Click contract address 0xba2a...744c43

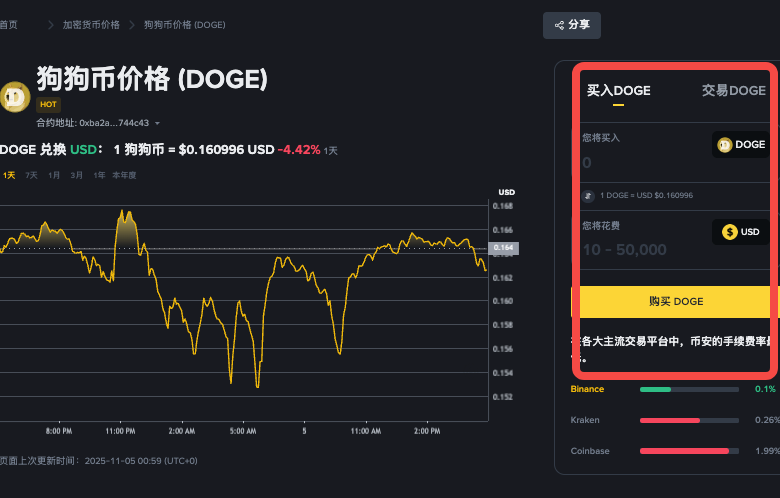coord(114,123)
